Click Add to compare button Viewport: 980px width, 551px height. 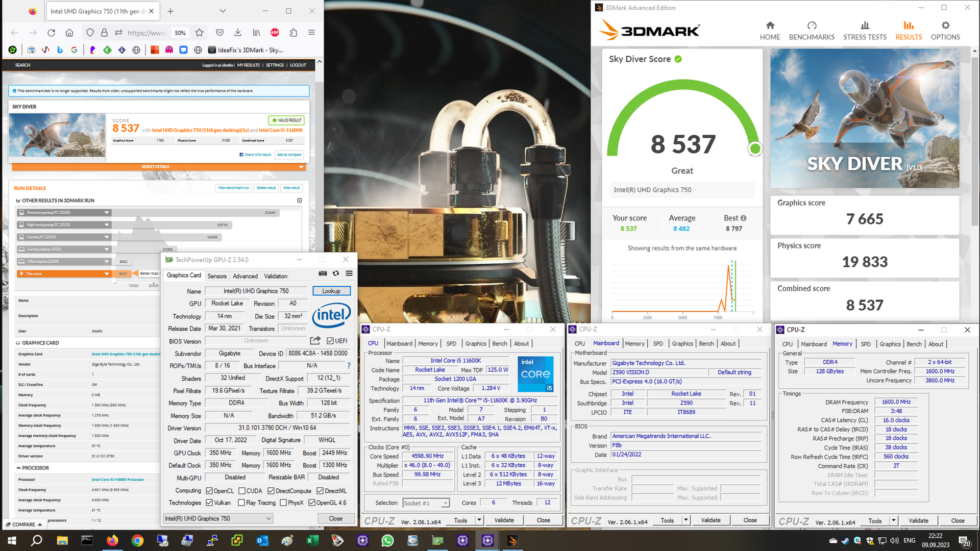289,155
